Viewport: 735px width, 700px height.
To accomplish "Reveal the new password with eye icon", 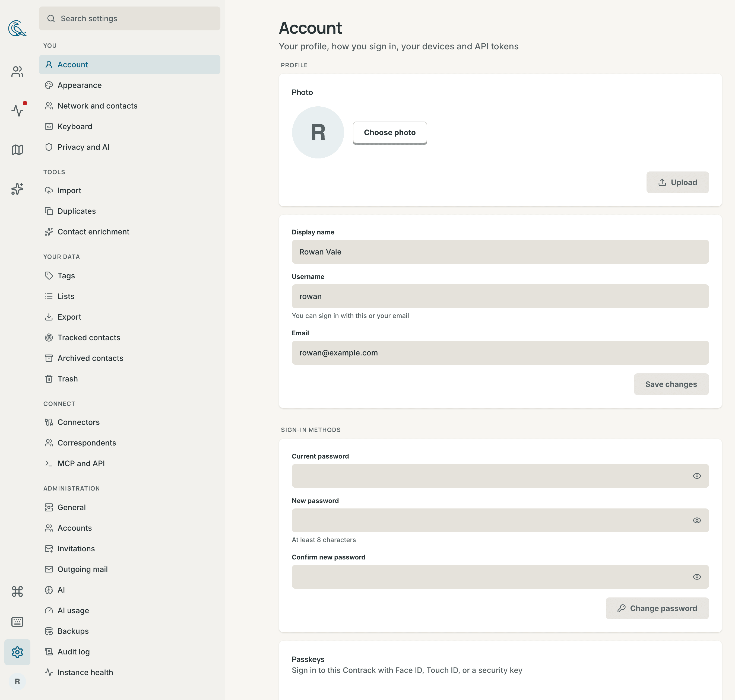I will coord(696,520).
